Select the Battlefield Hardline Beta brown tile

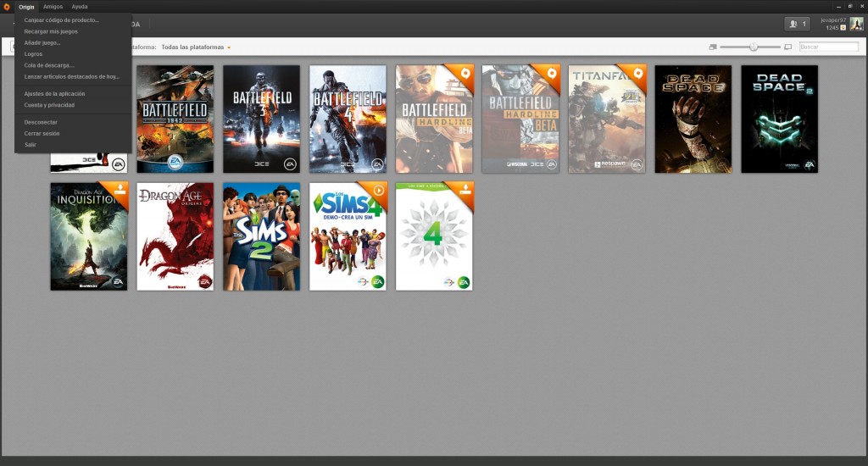click(x=434, y=119)
